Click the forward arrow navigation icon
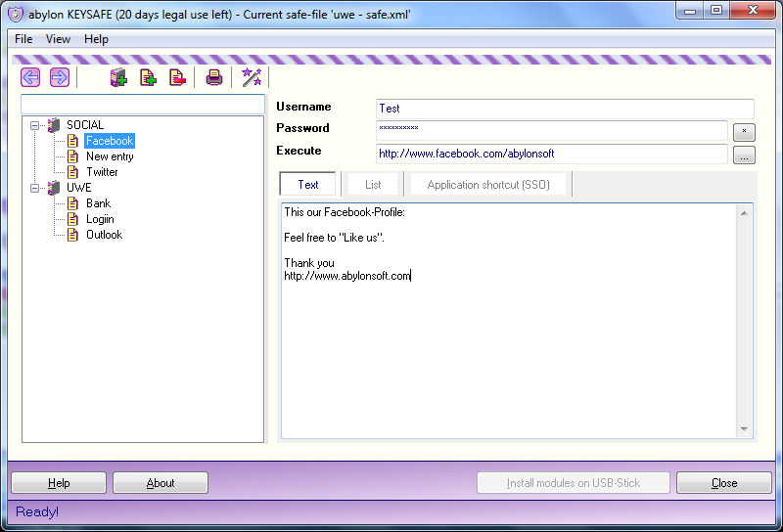This screenshot has width=783, height=532. 60,77
